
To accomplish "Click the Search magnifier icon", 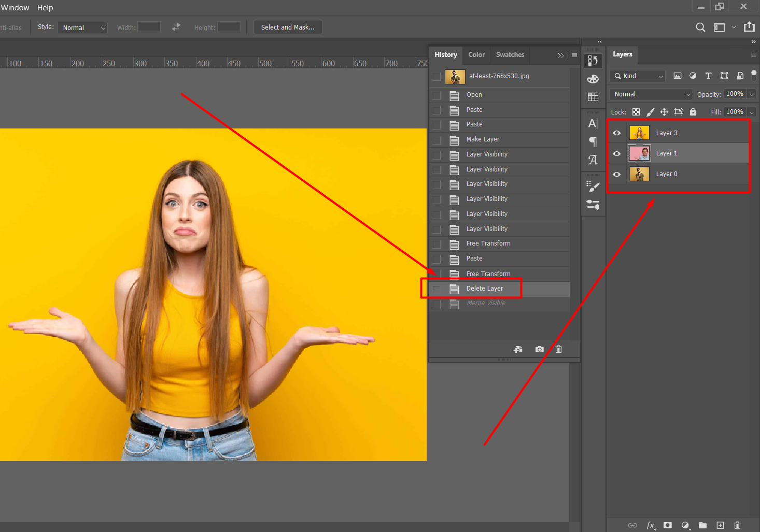I will tap(700, 27).
